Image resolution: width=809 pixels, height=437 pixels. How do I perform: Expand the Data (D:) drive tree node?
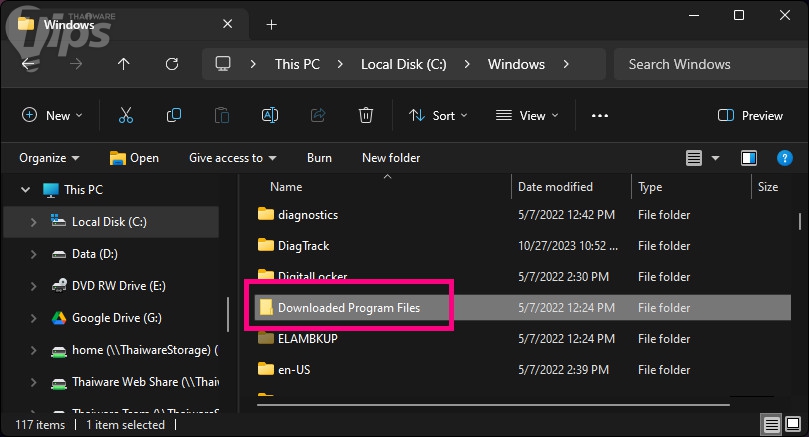click(35, 254)
